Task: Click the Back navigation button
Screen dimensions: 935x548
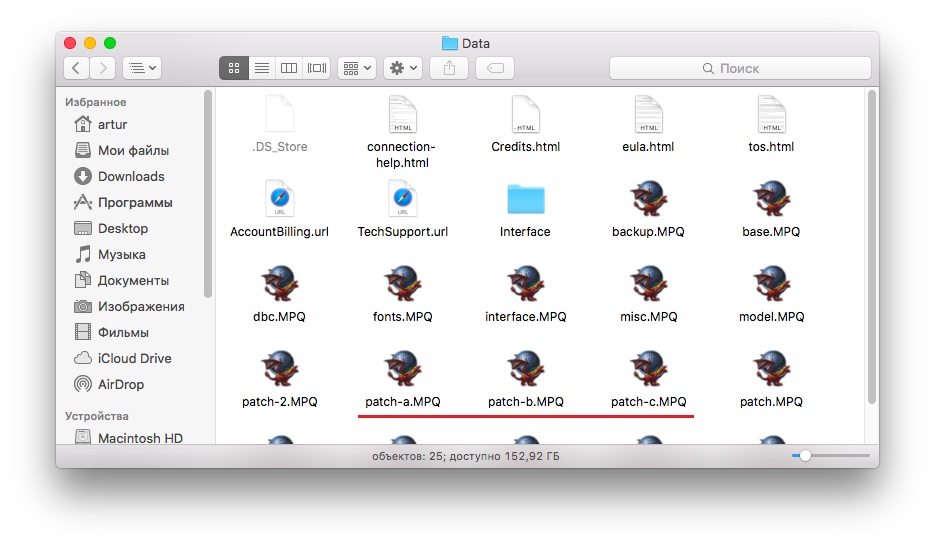Action: [x=77, y=68]
